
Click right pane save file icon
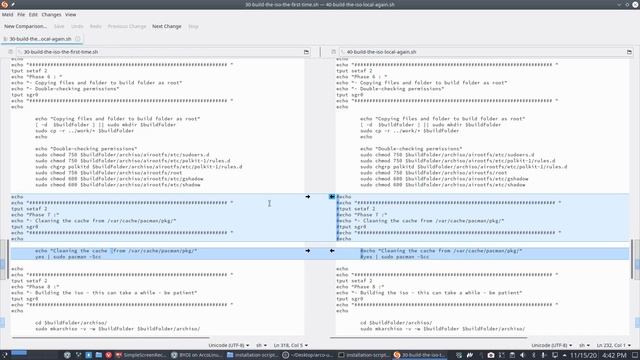coord(333,52)
